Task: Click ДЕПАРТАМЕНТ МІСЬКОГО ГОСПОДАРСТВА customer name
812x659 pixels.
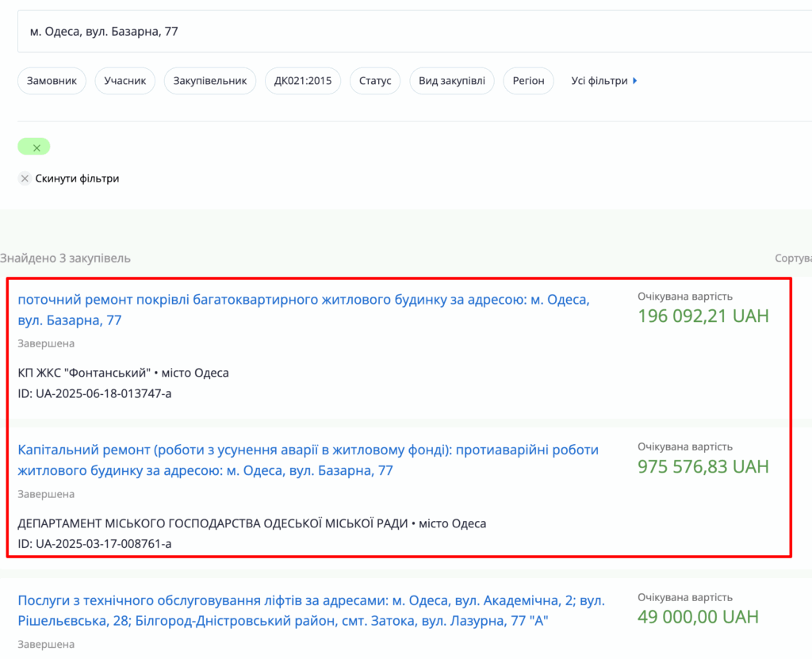Action: point(213,523)
